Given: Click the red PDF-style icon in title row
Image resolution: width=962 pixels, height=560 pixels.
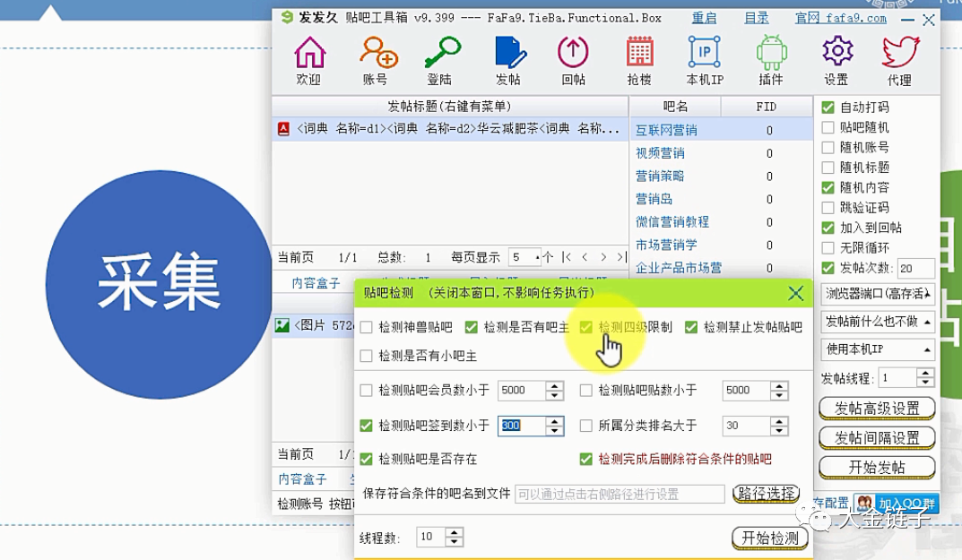Looking at the screenshot, I should [283, 129].
